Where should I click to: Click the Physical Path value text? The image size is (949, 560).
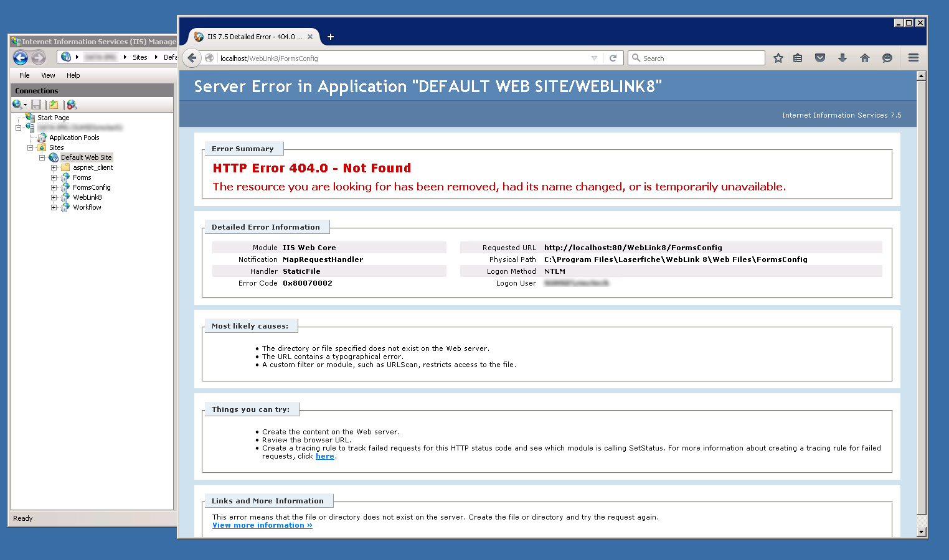click(676, 259)
